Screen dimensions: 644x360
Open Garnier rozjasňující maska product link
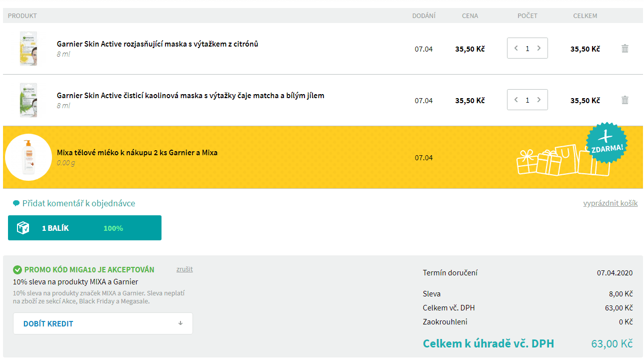pyautogui.click(x=157, y=44)
